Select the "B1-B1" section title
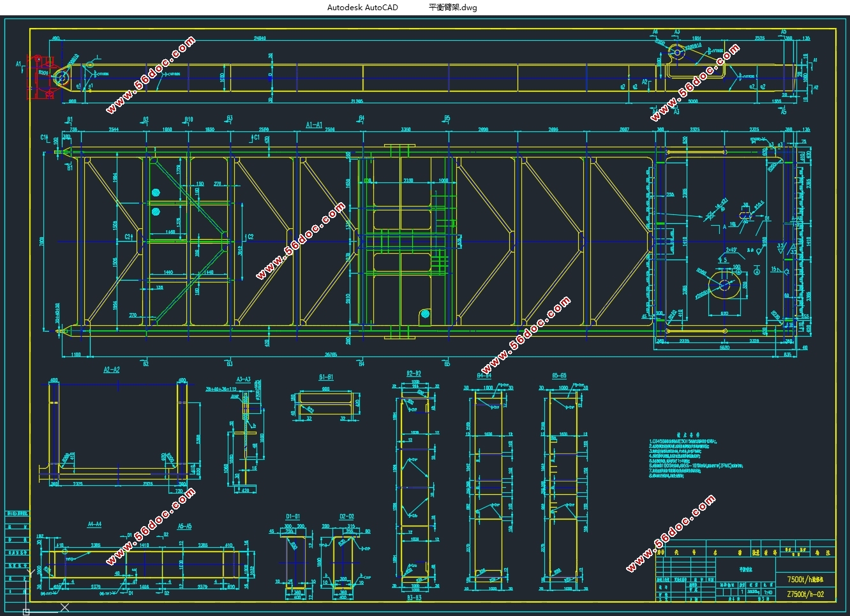This screenshot has height=616, width=850. click(x=325, y=378)
